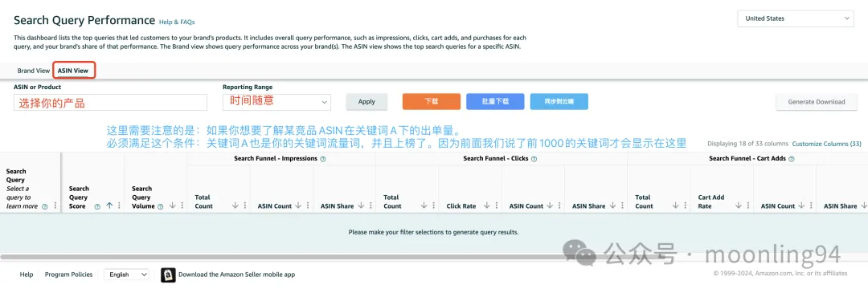This screenshot has width=868, height=289.
Task: Open column menu dots for Search Query
Action: tap(55, 206)
